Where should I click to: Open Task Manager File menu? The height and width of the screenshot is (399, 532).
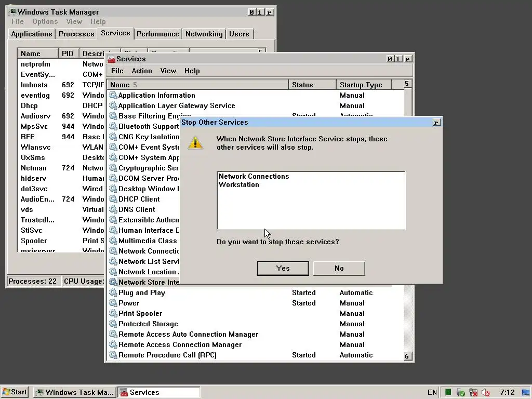pos(17,21)
